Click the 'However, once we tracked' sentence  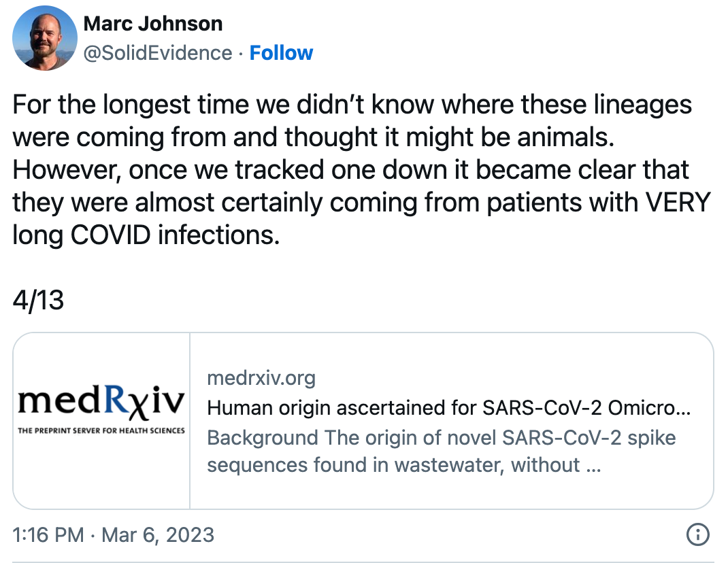(350, 169)
